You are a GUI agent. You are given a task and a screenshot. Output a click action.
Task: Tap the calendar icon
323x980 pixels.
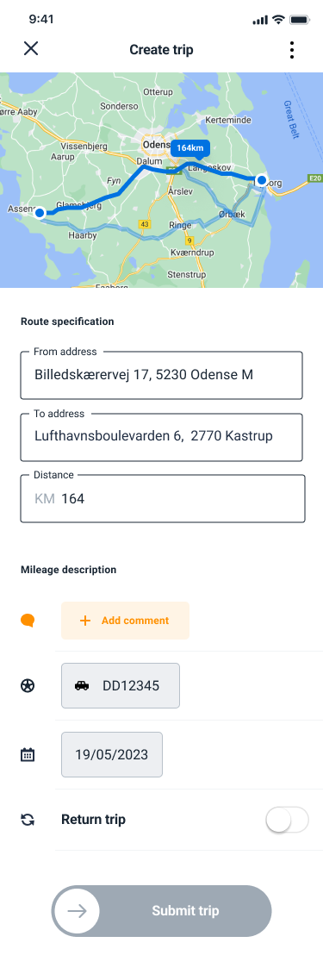pyautogui.click(x=28, y=754)
